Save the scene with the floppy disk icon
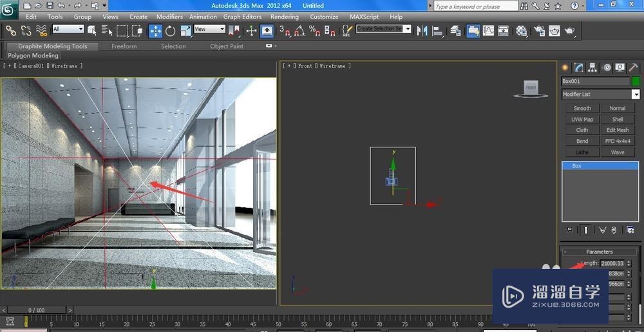The height and width of the screenshot is (332, 644). click(50, 6)
